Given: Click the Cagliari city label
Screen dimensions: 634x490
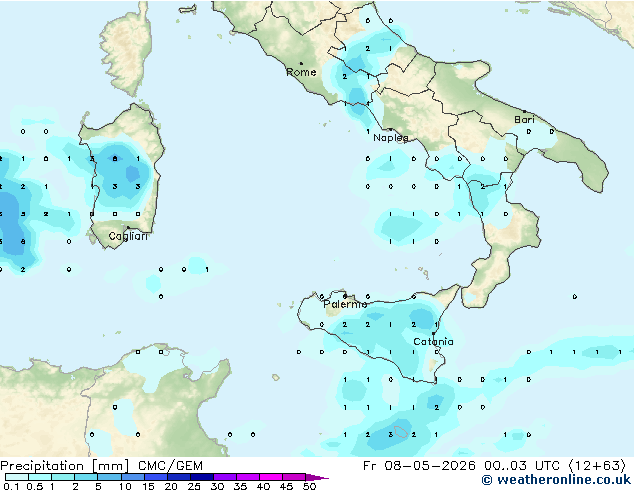Looking at the screenshot, I should [128, 236].
